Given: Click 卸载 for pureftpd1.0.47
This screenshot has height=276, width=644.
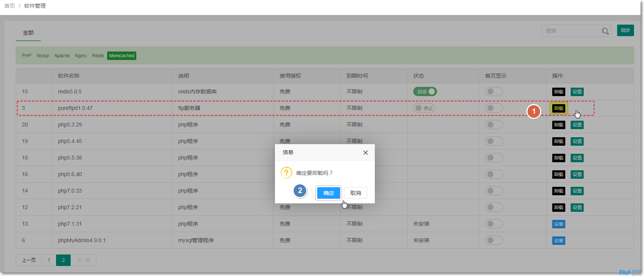Looking at the screenshot, I should (558, 108).
